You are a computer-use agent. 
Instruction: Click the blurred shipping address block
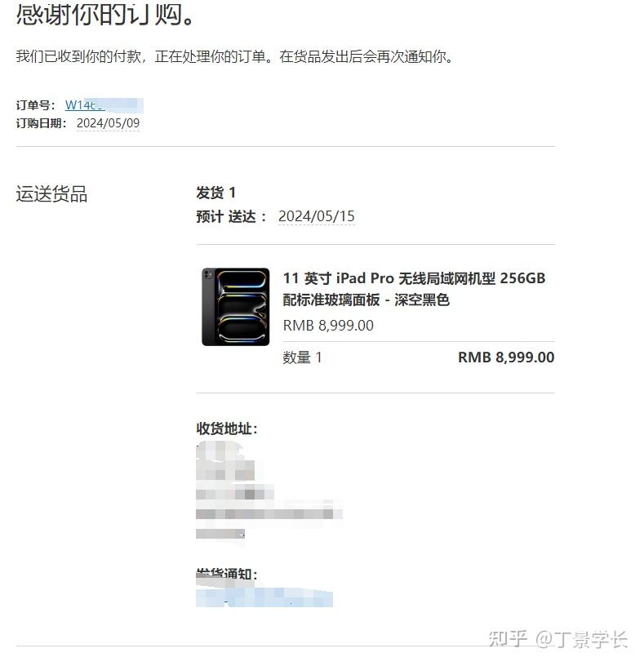(269, 491)
